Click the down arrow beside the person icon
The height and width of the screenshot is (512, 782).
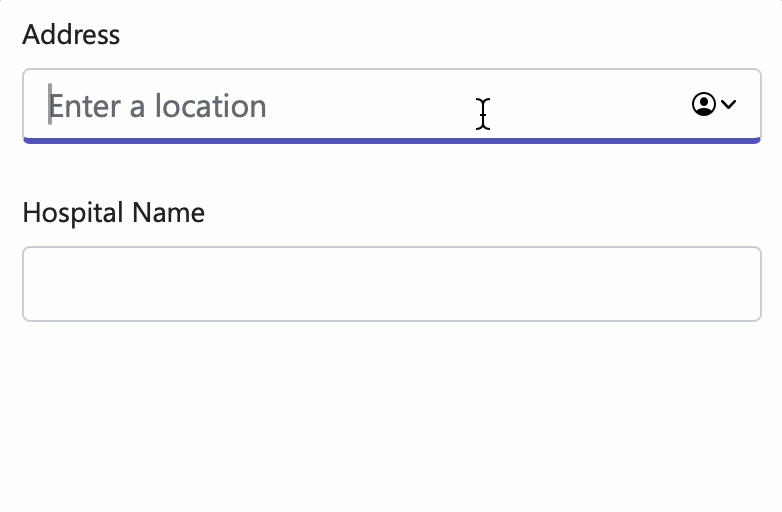click(x=729, y=104)
